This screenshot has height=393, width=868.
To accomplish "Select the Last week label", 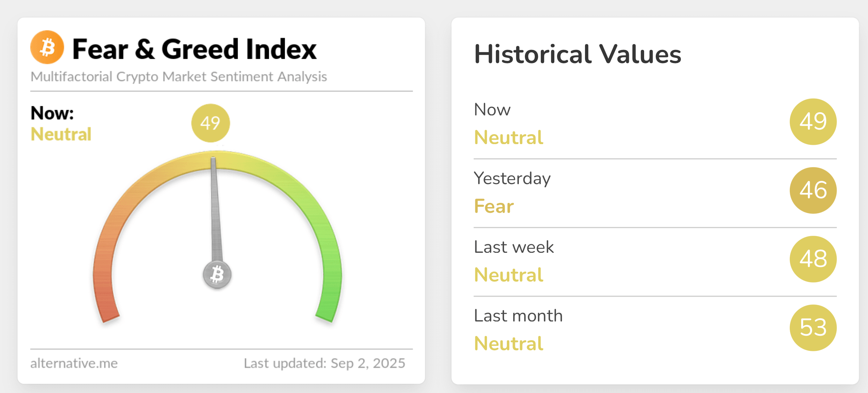I will (x=514, y=247).
